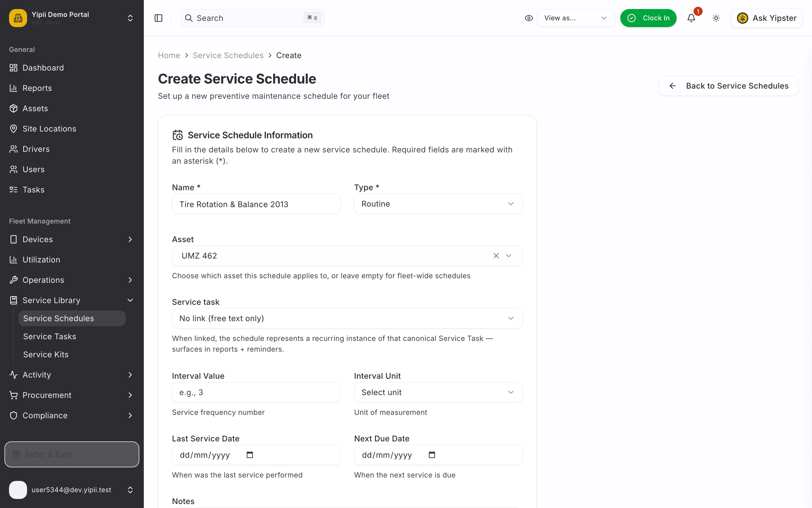Open the notifications bell
812x508 pixels.
coord(691,18)
